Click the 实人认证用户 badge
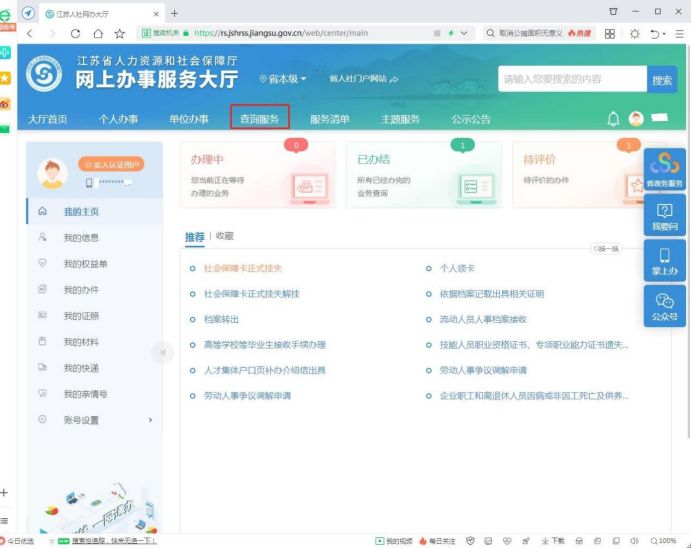The height and width of the screenshot is (548, 691). (x=111, y=164)
